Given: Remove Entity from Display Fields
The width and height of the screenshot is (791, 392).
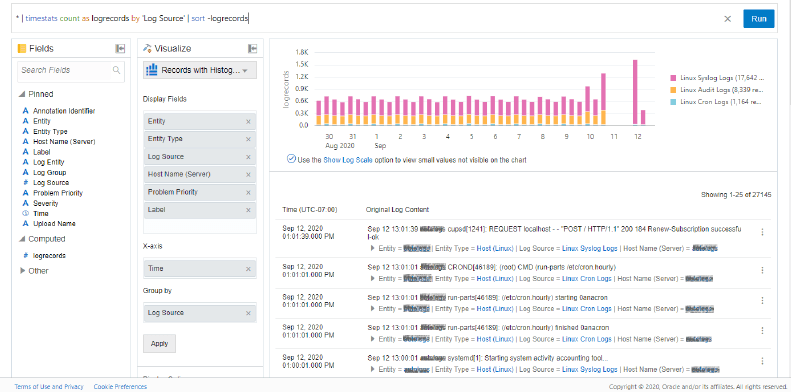Looking at the screenshot, I should [x=248, y=122].
